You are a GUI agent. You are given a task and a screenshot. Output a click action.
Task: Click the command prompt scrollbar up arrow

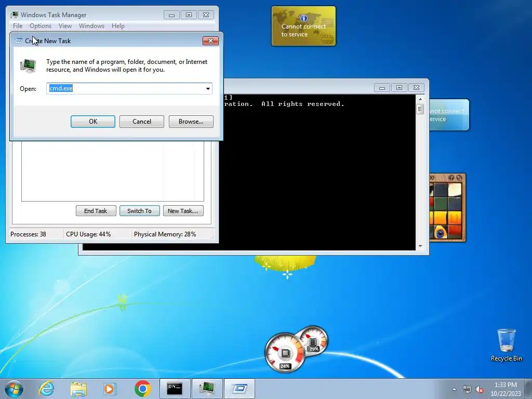420,99
